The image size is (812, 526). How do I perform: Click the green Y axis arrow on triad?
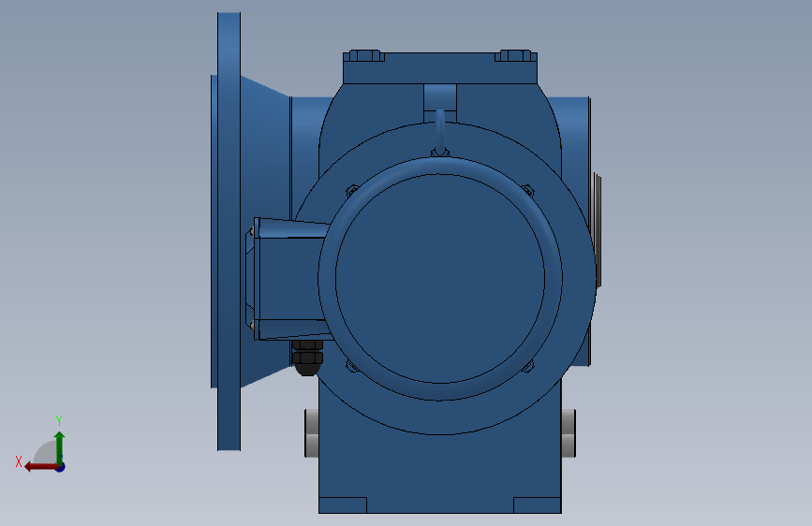point(60,447)
